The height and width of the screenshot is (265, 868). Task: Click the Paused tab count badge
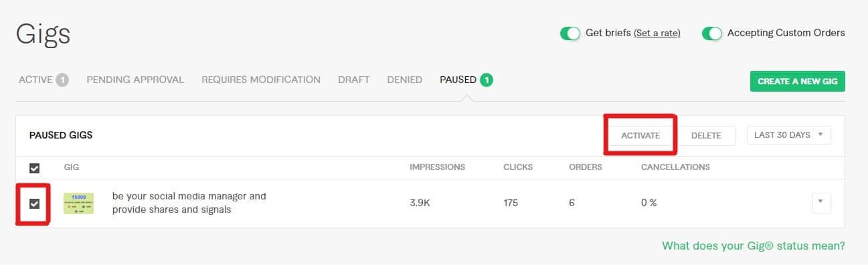point(487,80)
